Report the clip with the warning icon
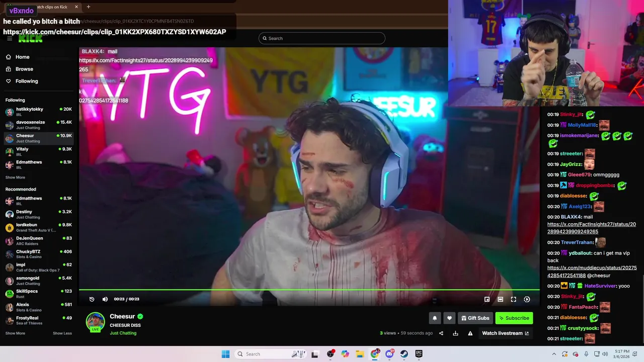Viewport: 644px width, 362px height. pyautogui.click(x=470, y=333)
